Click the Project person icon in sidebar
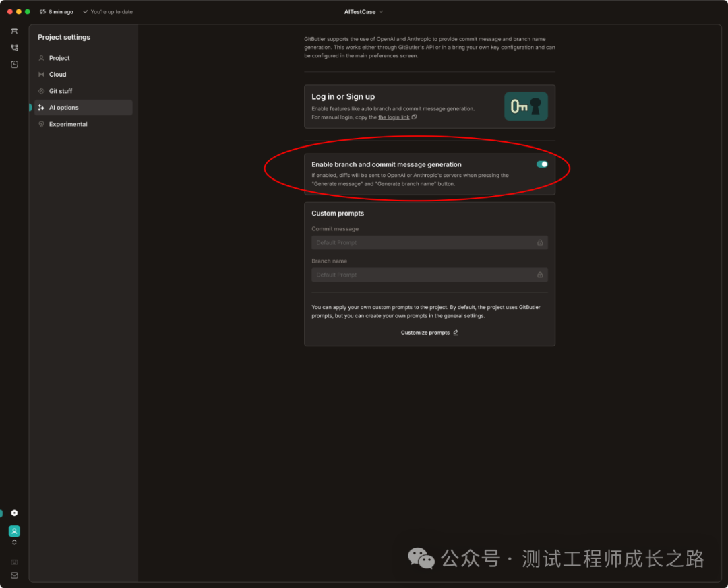The image size is (728, 588). pyautogui.click(x=41, y=58)
